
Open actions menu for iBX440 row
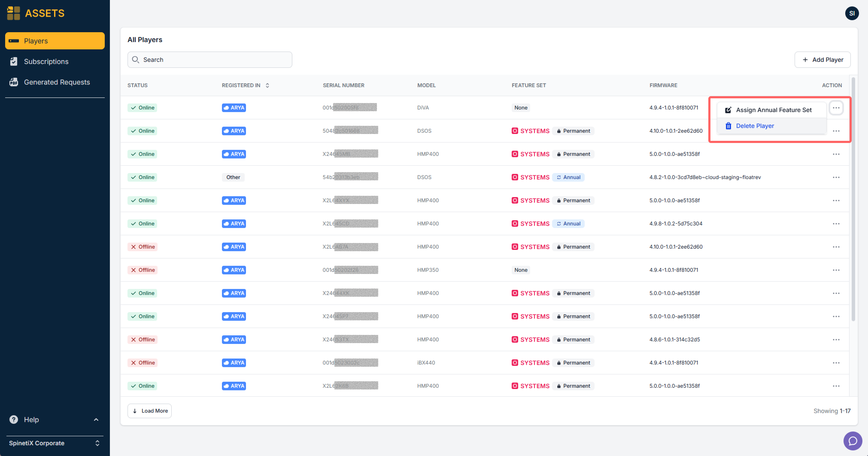pyautogui.click(x=836, y=363)
